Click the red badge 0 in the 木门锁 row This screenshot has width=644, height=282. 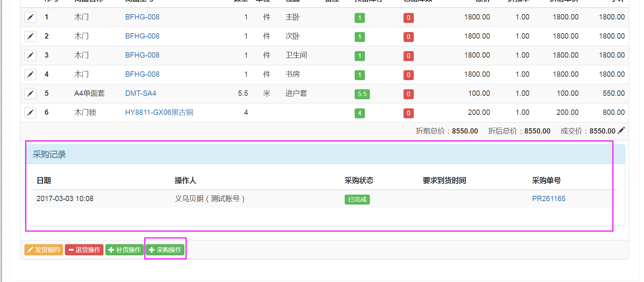(x=408, y=113)
